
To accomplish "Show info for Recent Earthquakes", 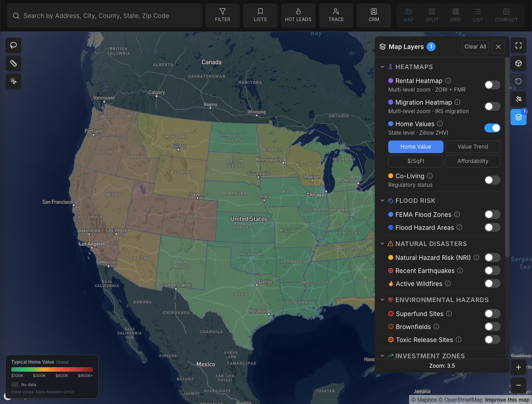I will click(460, 271).
